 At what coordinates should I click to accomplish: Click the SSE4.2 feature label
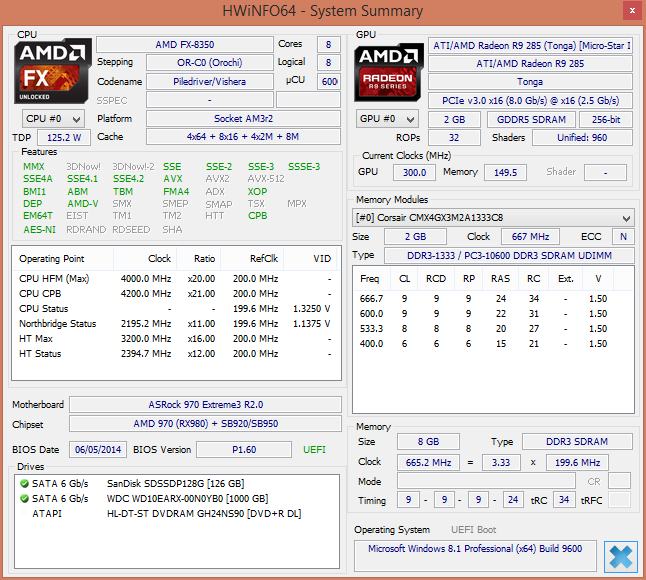click(x=129, y=179)
